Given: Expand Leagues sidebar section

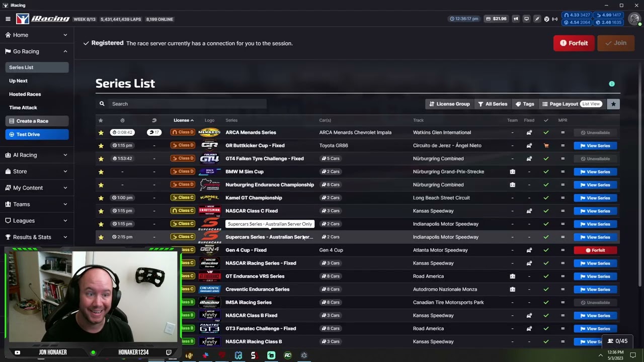Looking at the screenshot, I should (x=37, y=221).
